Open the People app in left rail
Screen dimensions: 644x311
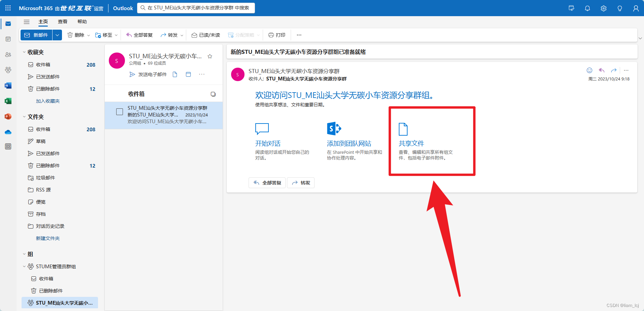pos(8,55)
